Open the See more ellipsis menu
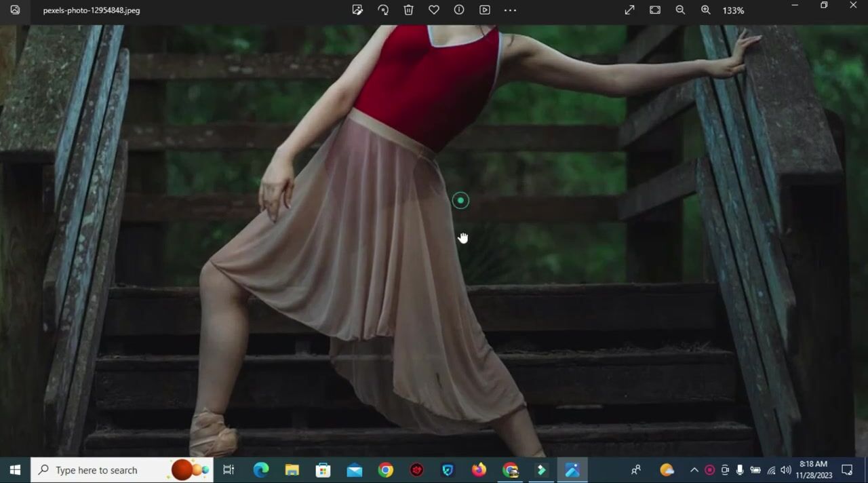The height and width of the screenshot is (483, 868). click(510, 10)
